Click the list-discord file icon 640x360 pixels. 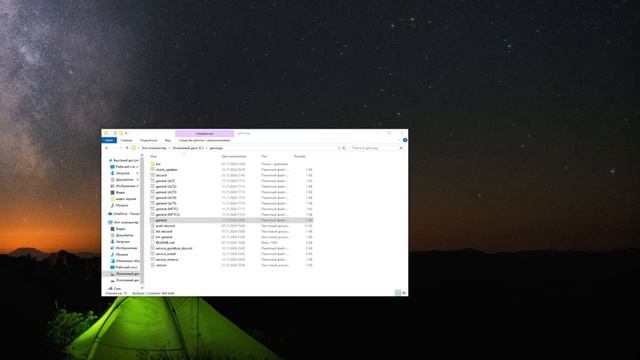153,231
